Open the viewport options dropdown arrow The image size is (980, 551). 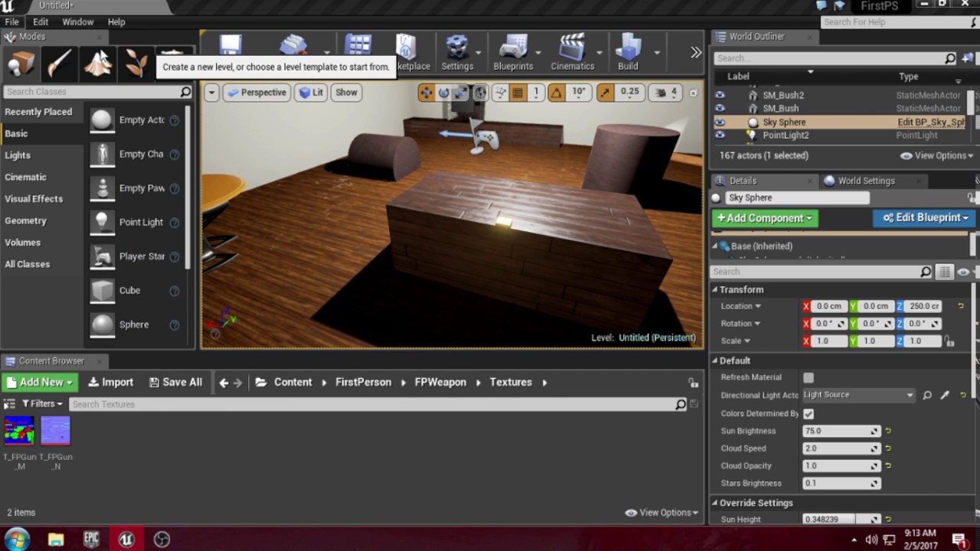(x=211, y=93)
